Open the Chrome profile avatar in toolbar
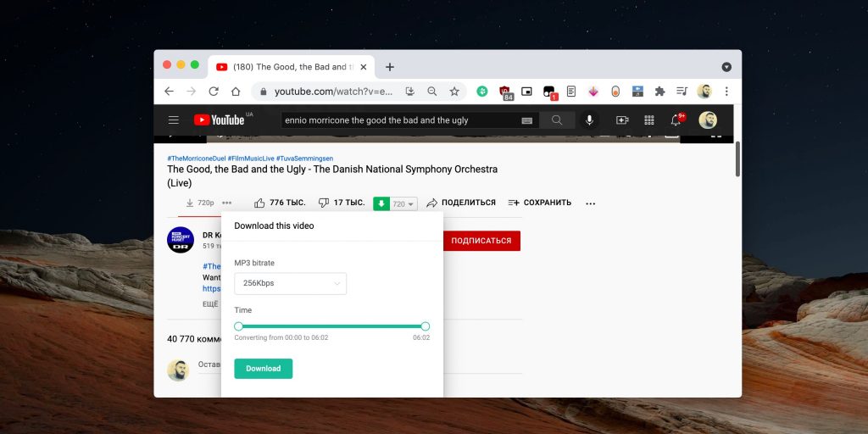This screenshot has width=868, height=434. point(704,92)
